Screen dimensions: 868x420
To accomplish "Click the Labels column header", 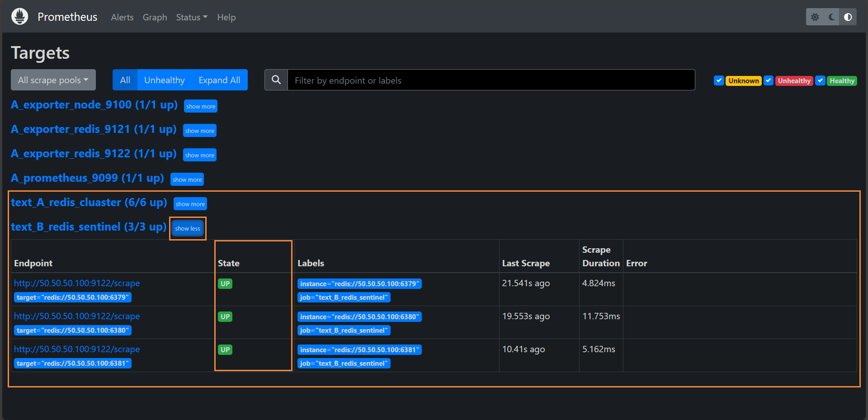I will pyautogui.click(x=311, y=263).
